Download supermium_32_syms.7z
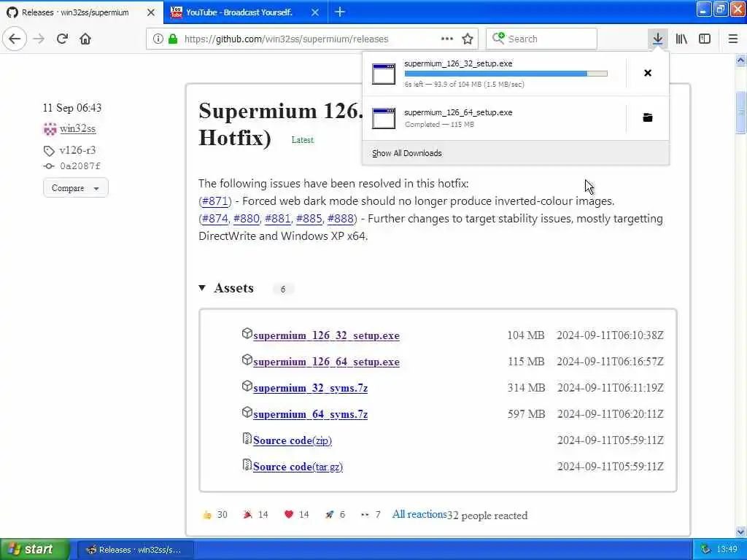This screenshot has height=560, width=747. pyautogui.click(x=311, y=388)
